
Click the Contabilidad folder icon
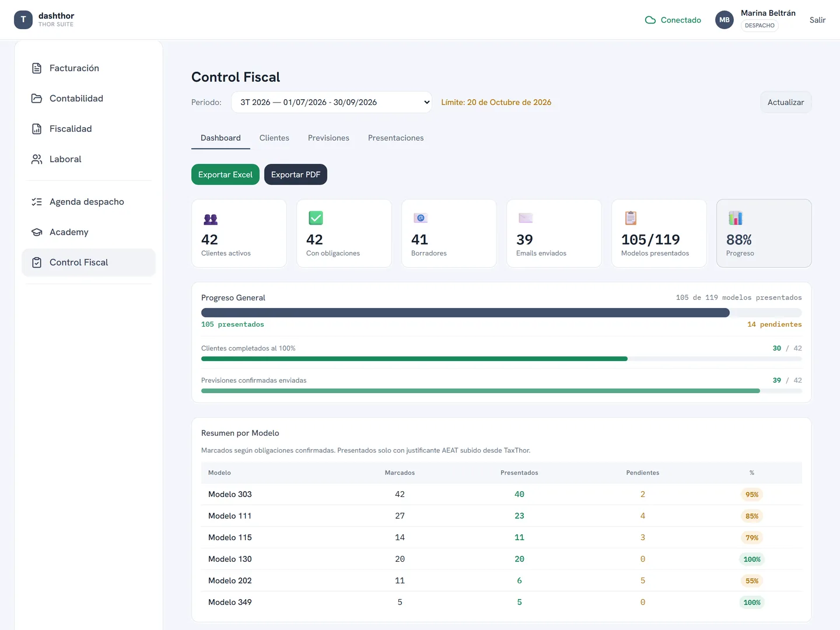click(37, 99)
